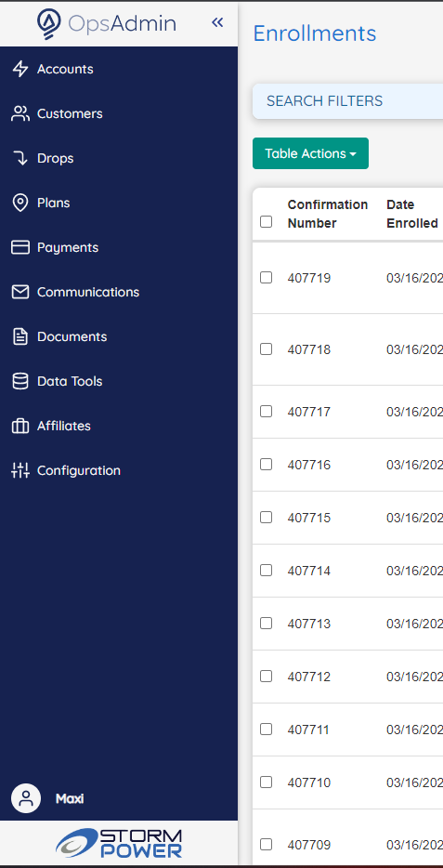Select the row checkbox for 407714
The image size is (443, 868).
(x=266, y=571)
